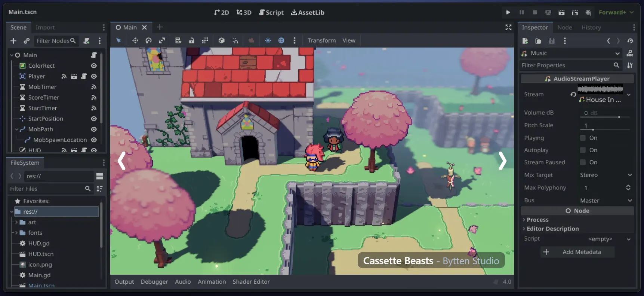Open the View menu in viewport
644x296 pixels.
[x=349, y=40]
